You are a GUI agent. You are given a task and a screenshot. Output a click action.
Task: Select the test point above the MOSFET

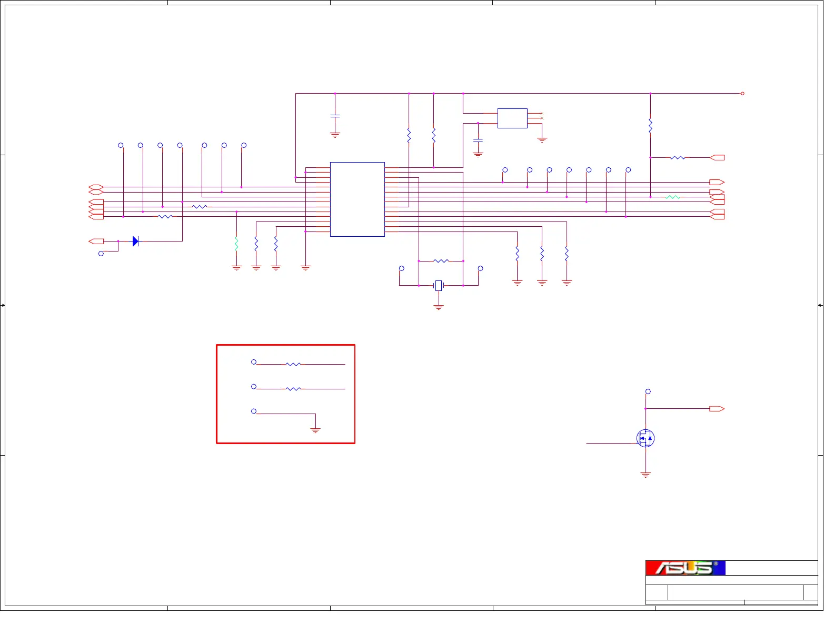648,391
